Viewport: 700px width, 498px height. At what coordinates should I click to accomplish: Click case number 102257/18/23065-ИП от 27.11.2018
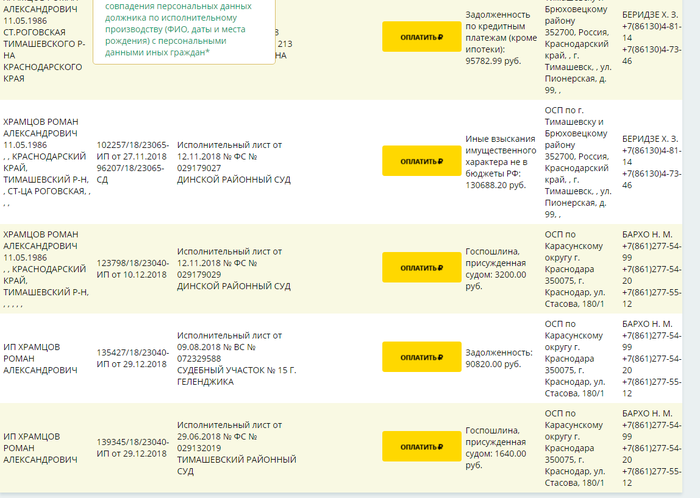pyautogui.click(x=133, y=151)
